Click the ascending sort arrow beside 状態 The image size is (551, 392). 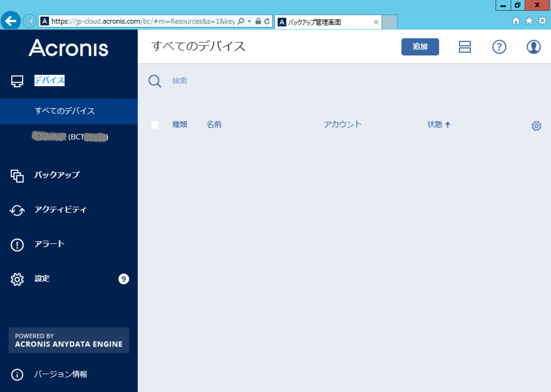[448, 125]
